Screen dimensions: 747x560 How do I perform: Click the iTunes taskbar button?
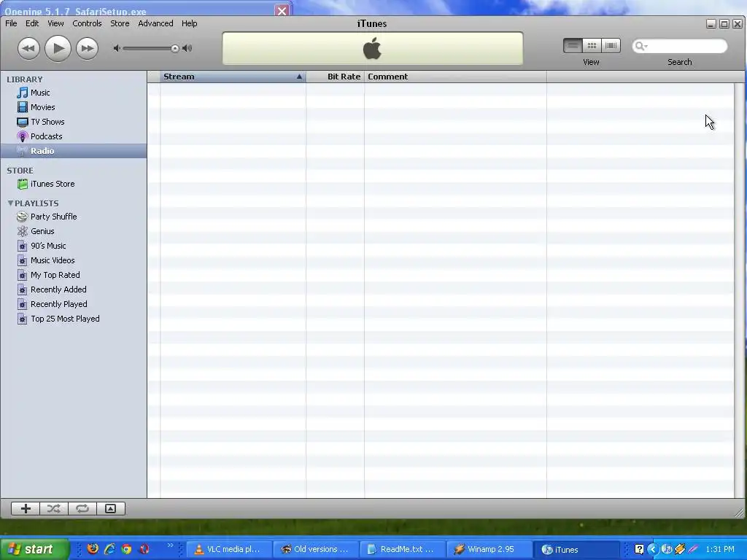(576, 550)
